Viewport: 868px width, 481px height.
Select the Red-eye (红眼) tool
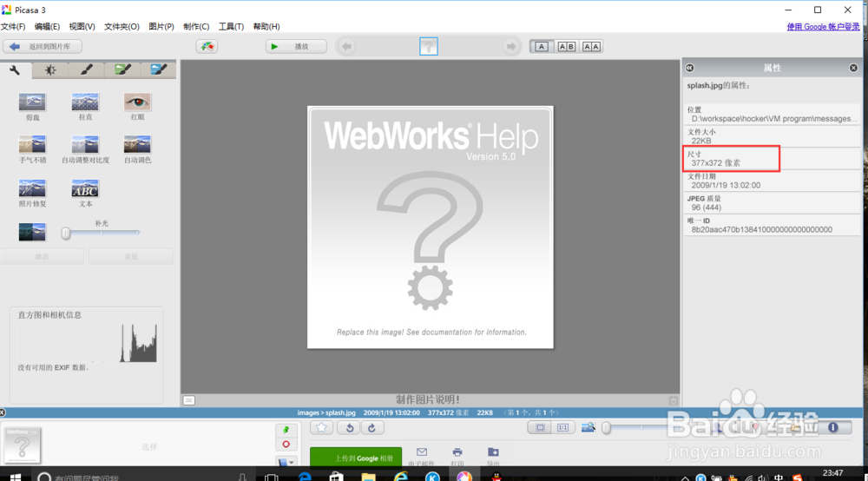(137, 106)
